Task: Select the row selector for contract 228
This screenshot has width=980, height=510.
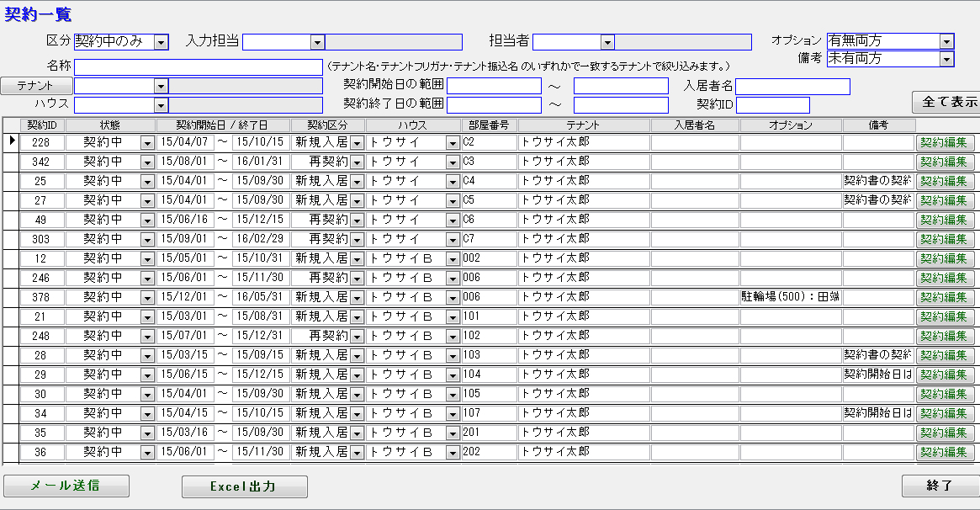Action: (x=12, y=142)
